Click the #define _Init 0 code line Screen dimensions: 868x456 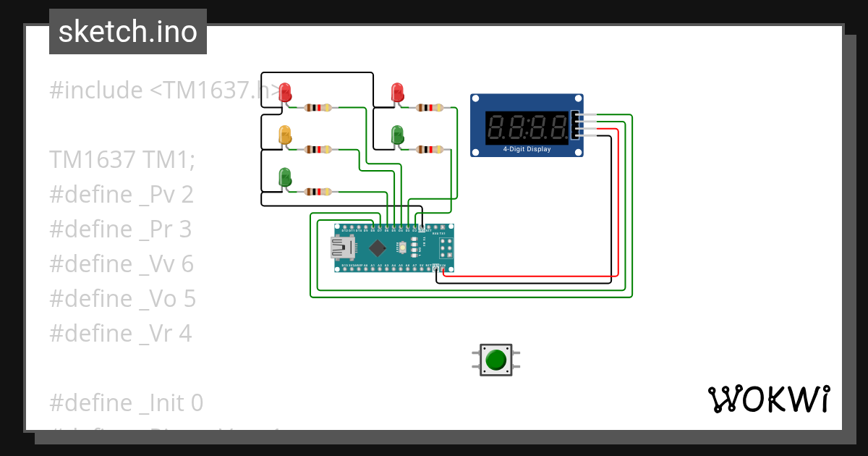coord(125,402)
